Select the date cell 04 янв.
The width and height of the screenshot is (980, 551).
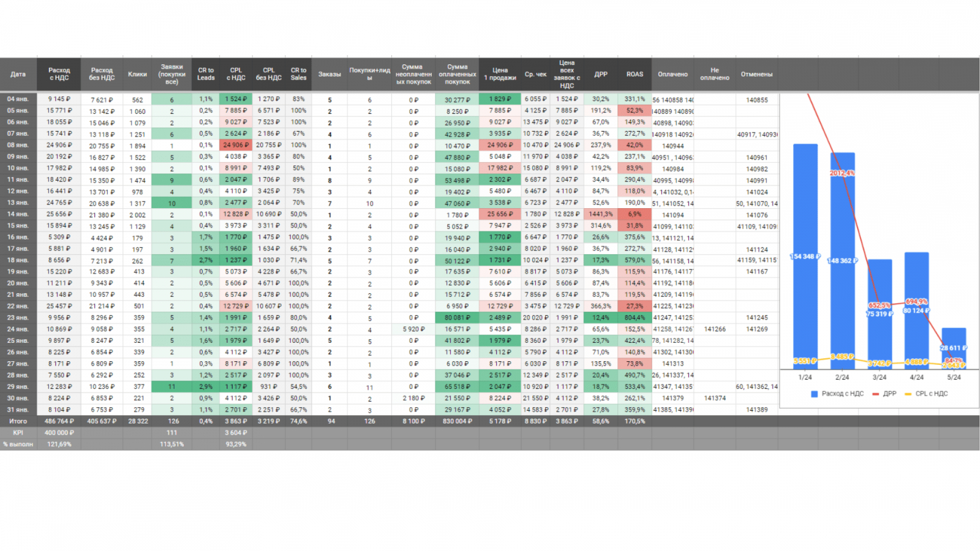[x=18, y=99]
